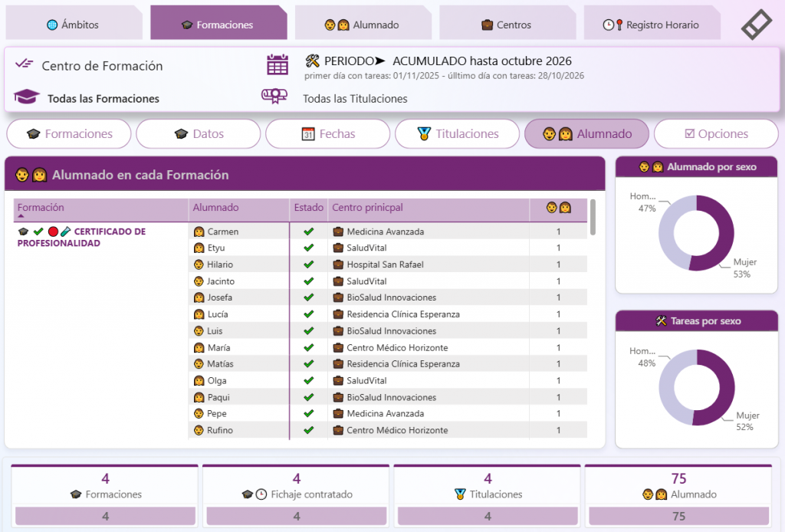Open the Todas las Titulaciones selector
785x532 pixels.
click(355, 99)
